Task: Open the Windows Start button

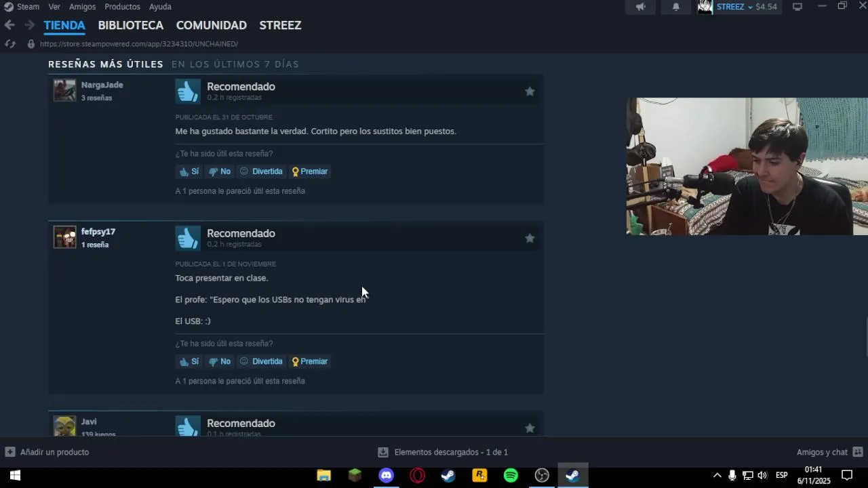Action: pos(15,476)
